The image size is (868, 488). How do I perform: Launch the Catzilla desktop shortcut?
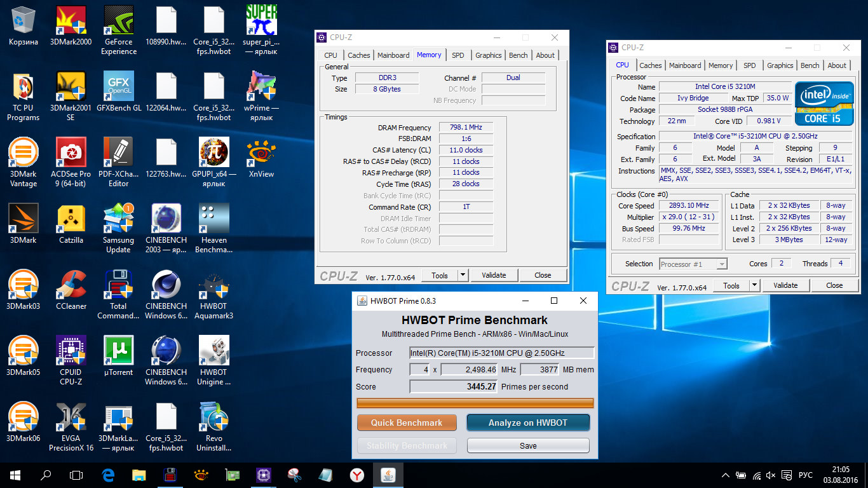(71, 224)
